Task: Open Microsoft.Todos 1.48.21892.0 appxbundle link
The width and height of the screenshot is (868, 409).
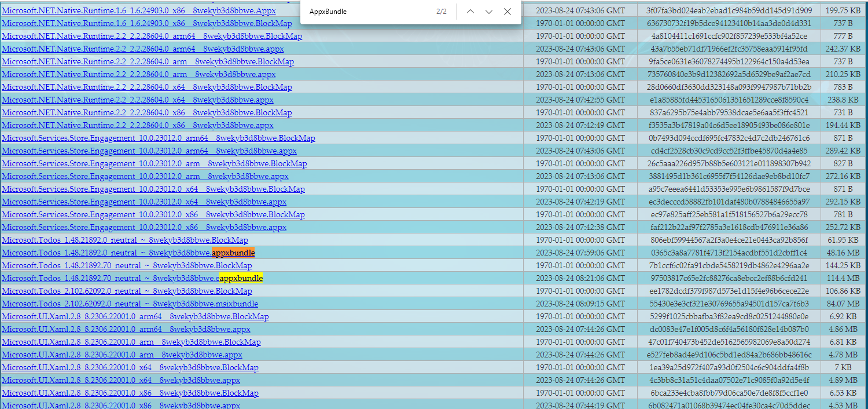Action: [128, 253]
